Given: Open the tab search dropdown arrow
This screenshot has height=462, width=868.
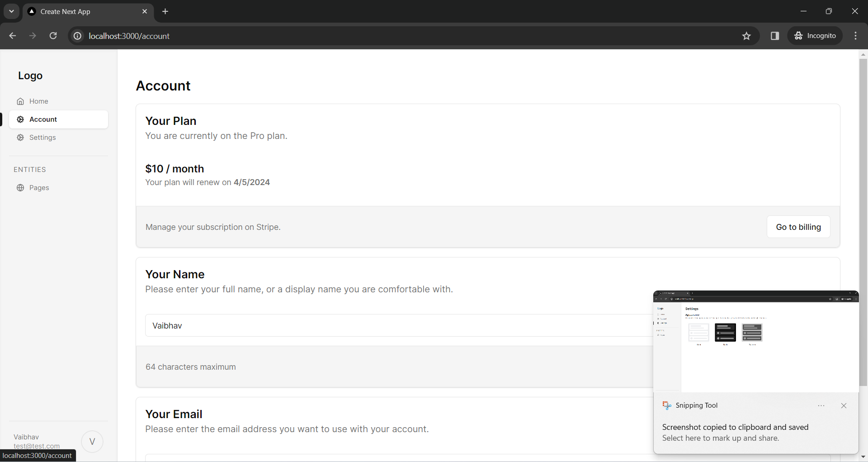Looking at the screenshot, I should (11, 11).
